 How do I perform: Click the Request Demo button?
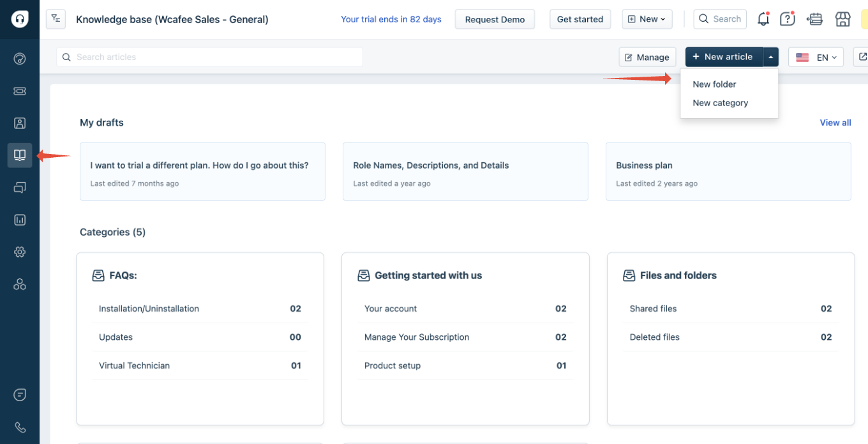(495, 19)
